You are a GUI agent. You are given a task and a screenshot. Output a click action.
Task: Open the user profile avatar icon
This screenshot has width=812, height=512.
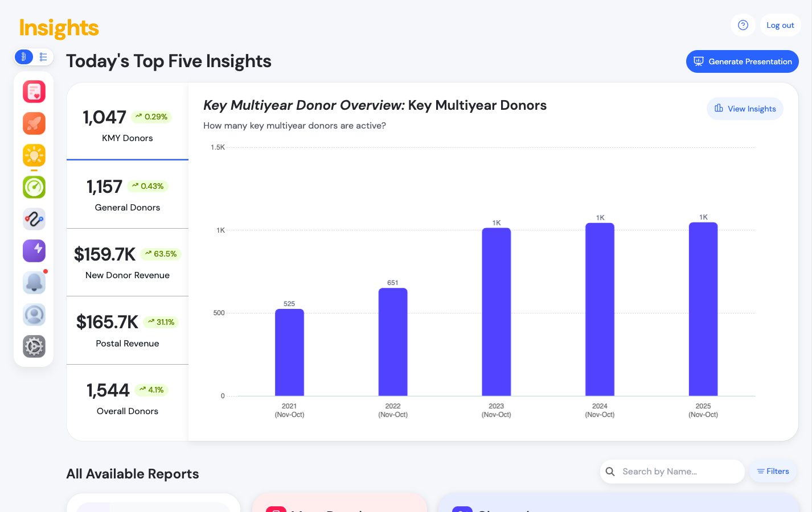click(x=34, y=315)
